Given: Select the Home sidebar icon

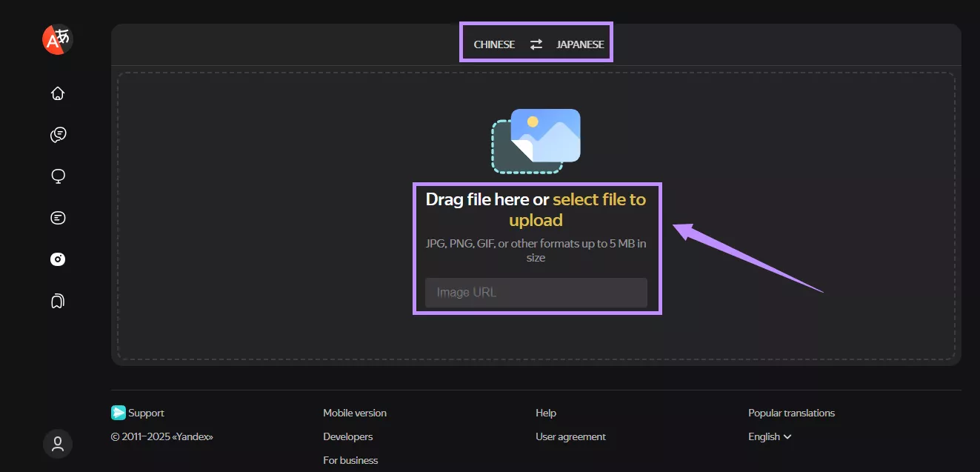Looking at the screenshot, I should click(x=57, y=93).
